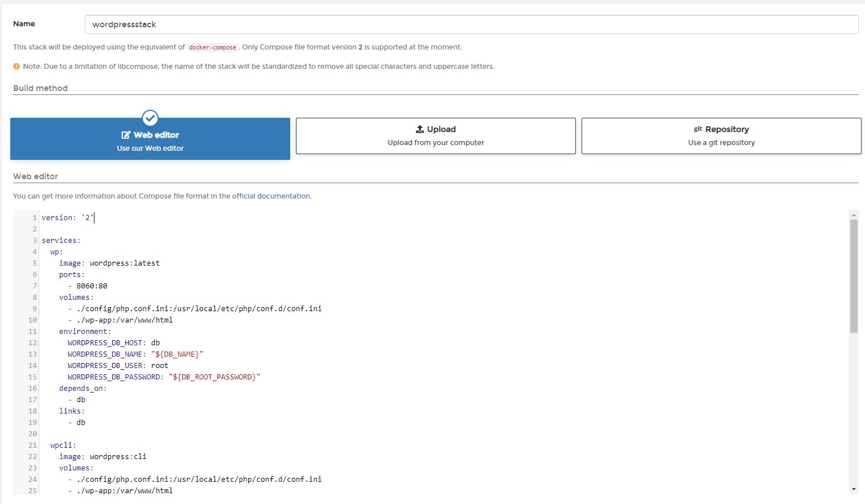Click the WORDPRESS_DB_PASSWORD line

tap(164, 377)
